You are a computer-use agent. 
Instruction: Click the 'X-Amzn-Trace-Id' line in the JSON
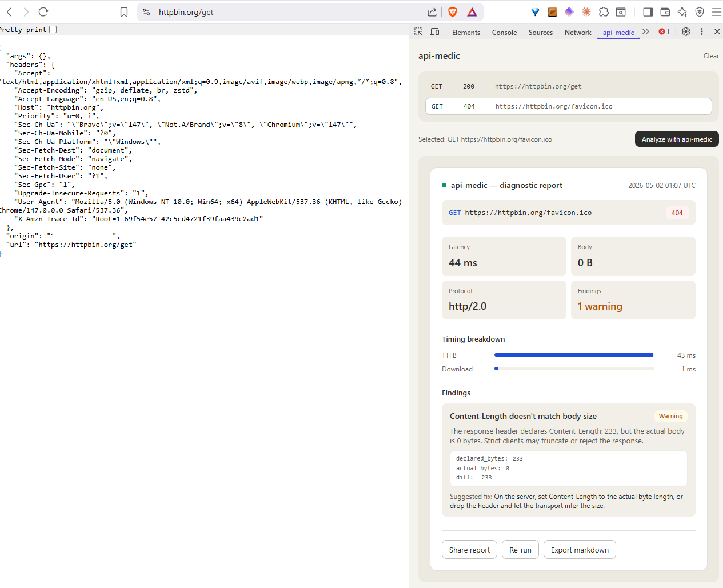(140, 219)
